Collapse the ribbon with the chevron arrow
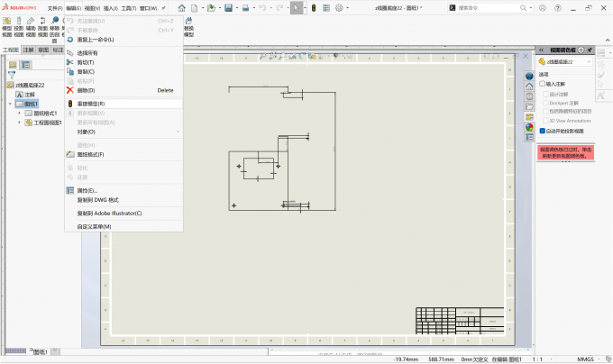Screen dimensions: 613x364 (x=608, y=40)
